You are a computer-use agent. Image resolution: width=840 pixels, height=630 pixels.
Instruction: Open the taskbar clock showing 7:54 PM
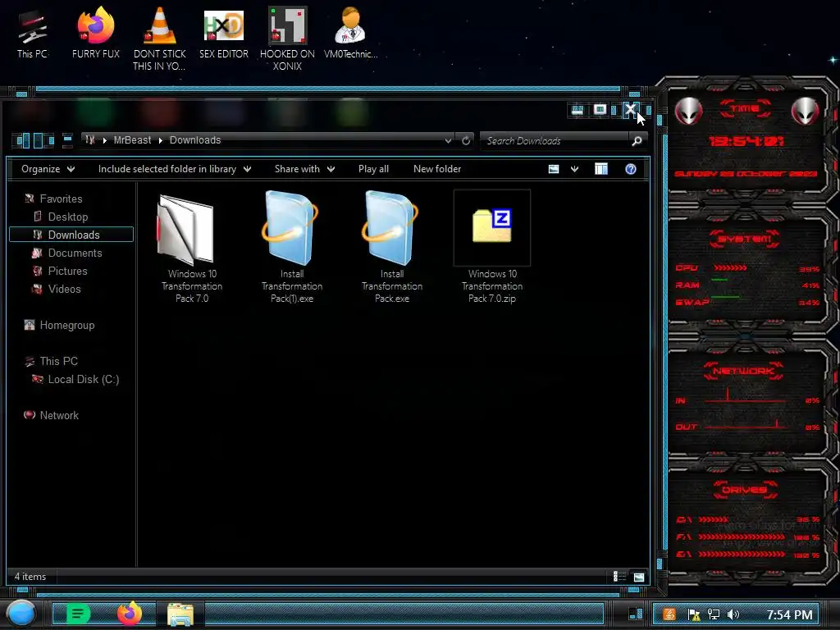(x=789, y=614)
